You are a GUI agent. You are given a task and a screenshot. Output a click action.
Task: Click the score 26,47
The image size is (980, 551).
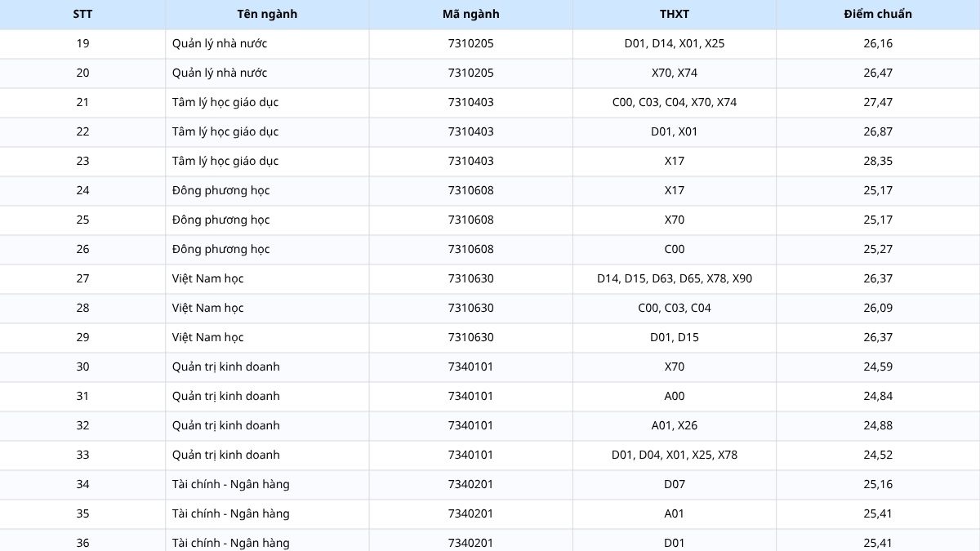pyautogui.click(x=878, y=73)
